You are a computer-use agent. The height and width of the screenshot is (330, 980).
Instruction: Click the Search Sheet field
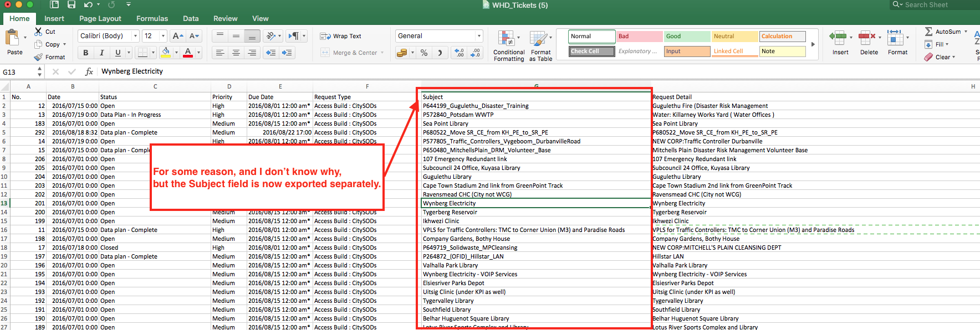934,5
